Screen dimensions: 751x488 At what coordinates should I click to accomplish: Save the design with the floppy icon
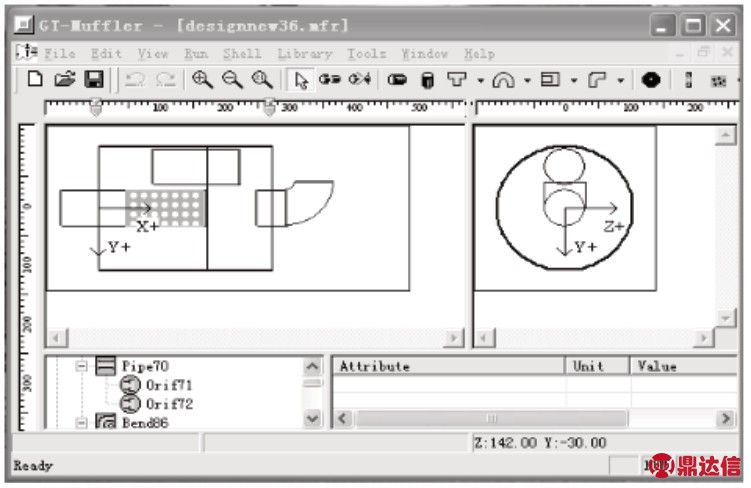point(94,79)
